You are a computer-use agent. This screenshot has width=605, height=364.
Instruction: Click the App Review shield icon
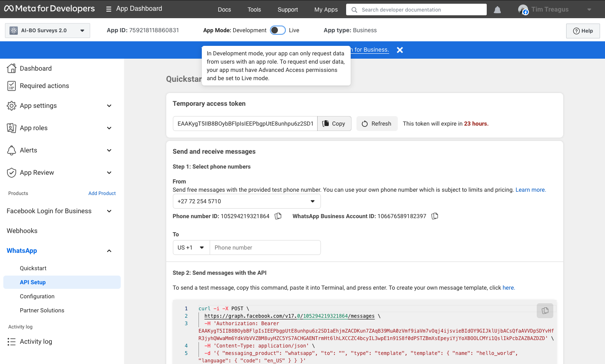click(x=12, y=173)
